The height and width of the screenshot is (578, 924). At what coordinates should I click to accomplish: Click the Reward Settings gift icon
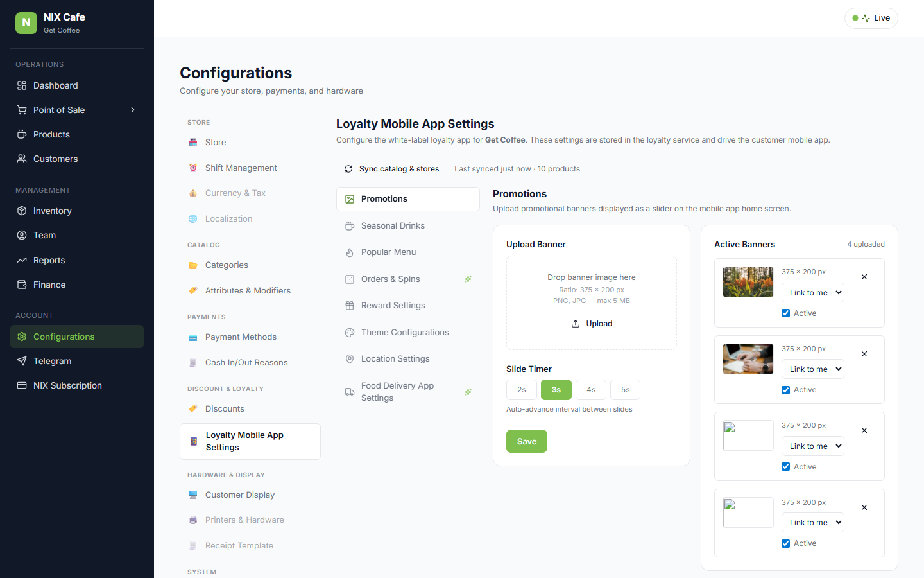click(x=350, y=306)
